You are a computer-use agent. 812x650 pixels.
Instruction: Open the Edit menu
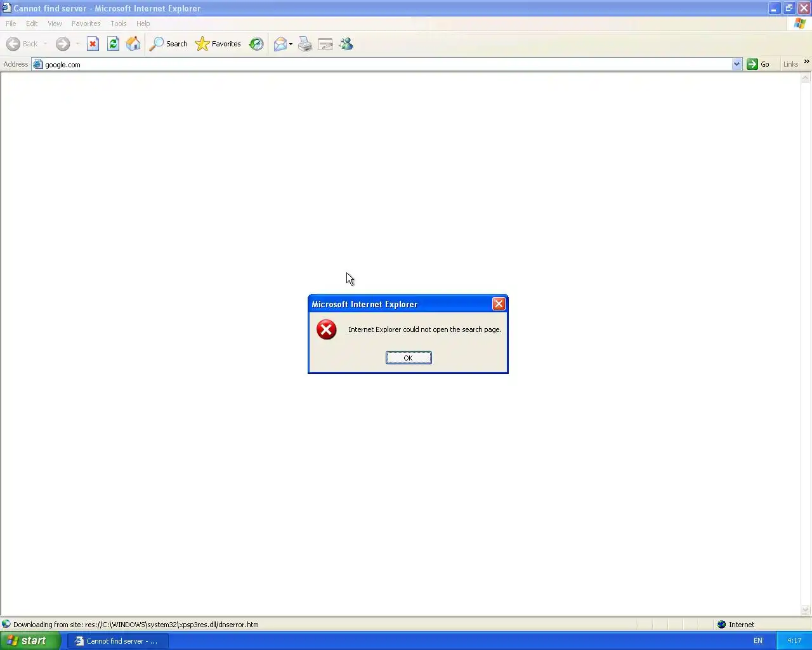click(32, 23)
